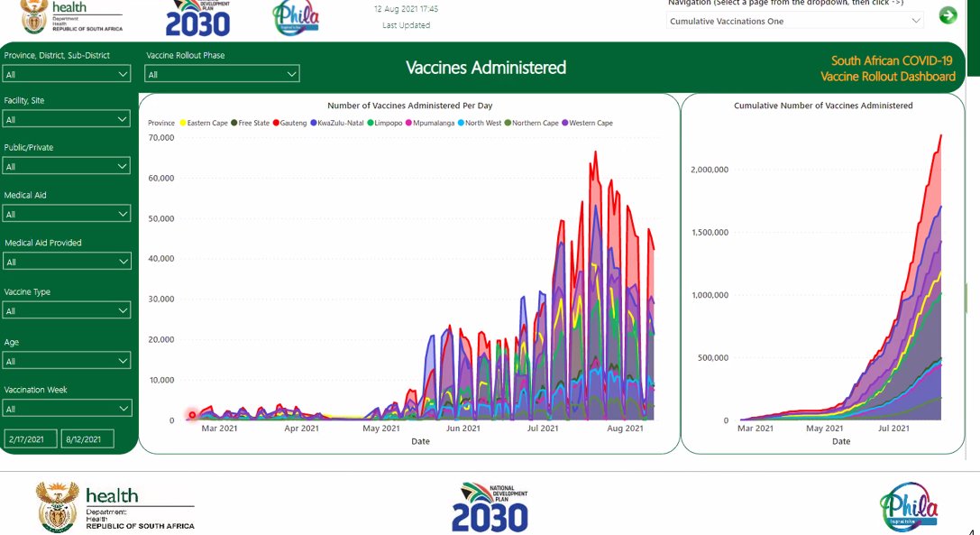This screenshot has width=980, height=535.
Task: Open the Facility, Site filter dropdown
Action: 66,119
